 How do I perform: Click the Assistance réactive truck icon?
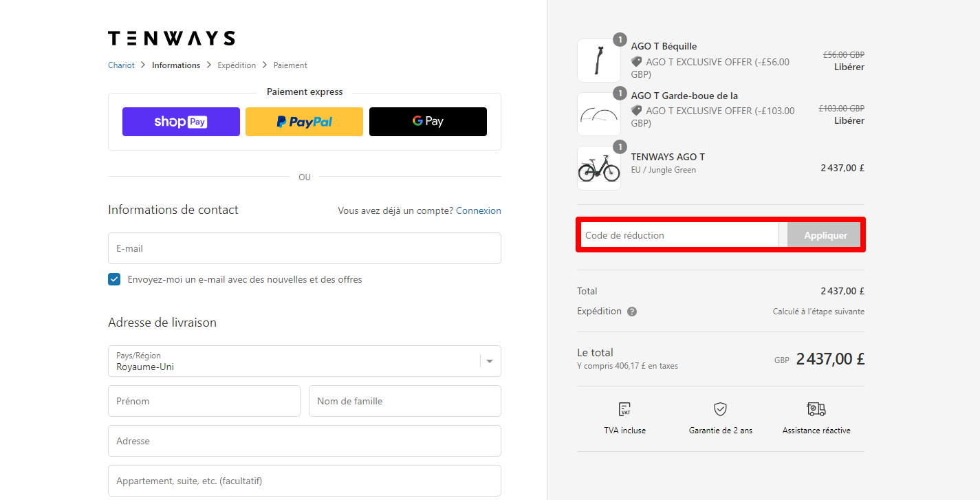(x=816, y=409)
